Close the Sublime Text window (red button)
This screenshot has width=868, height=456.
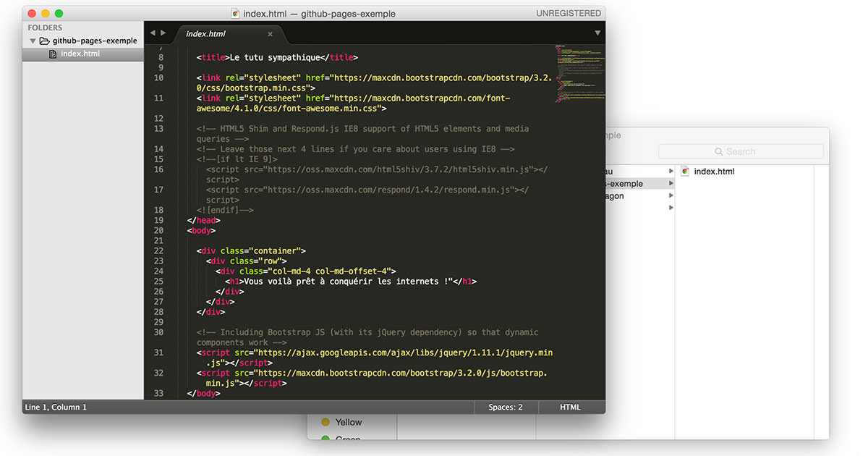pyautogui.click(x=32, y=13)
